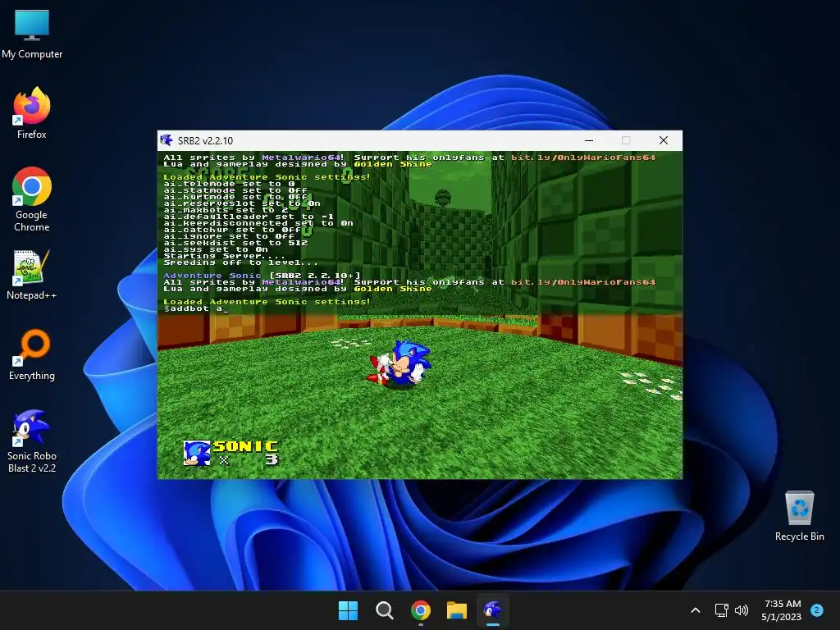The width and height of the screenshot is (840, 630).
Task: Click the SONIC lives name in HUD
Action: click(246, 446)
